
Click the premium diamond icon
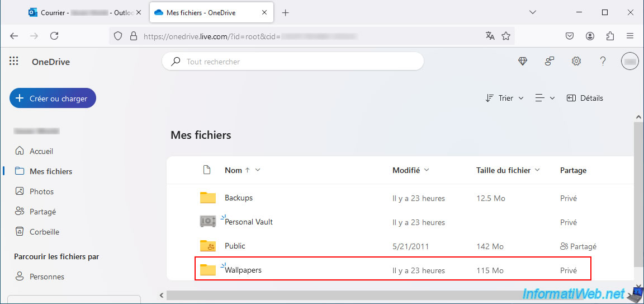tap(523, 61)
